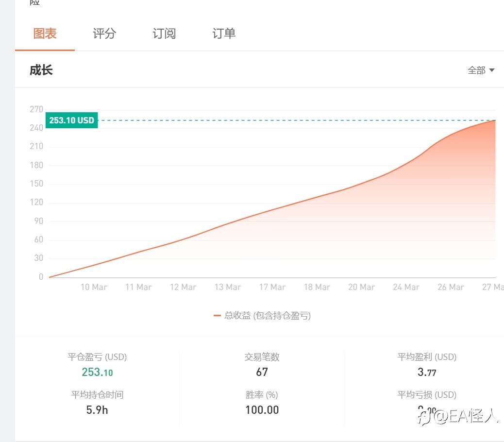
Task: Click the 平均持仓时间 value 5.9h
Action: coord(97,409)
